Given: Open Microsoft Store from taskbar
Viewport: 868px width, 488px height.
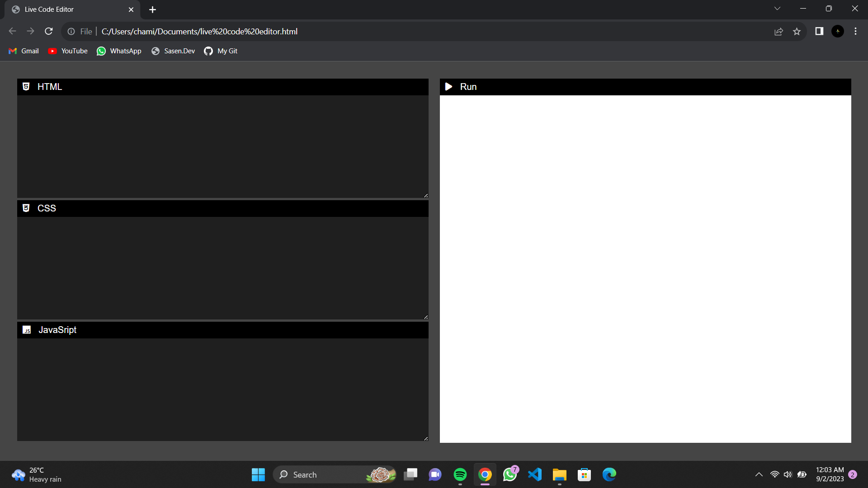Looking at the screenshot, I should (585, 474).
